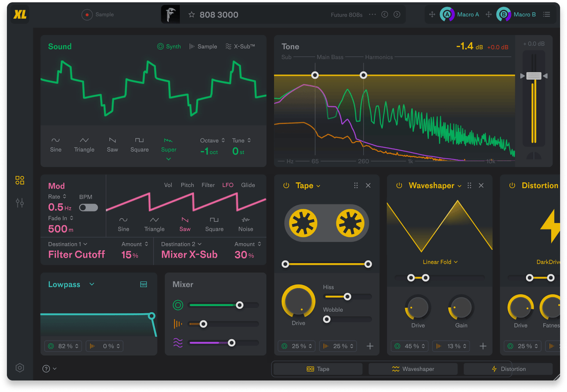Click the Sample record button
Image resolution: width=567 pixels, height=392 pixels.
[87, 15]
